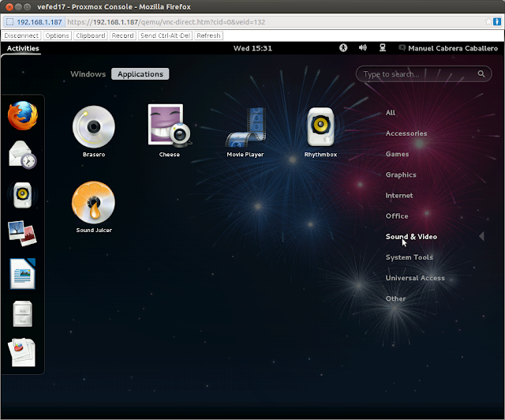Click the Wed 15:31 clock
The height and width of the screenshot is (420, 505).
[x=252, y=48]
